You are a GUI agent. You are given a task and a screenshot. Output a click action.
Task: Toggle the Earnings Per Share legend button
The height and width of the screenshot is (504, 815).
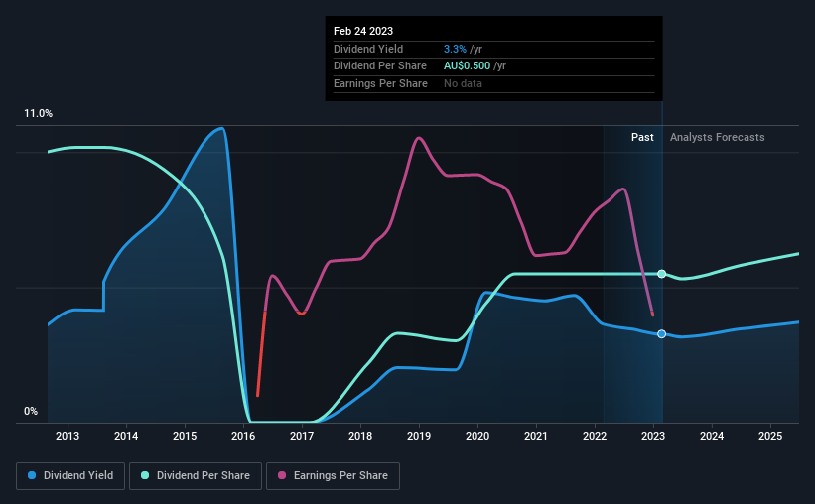[x=333, y=476]
